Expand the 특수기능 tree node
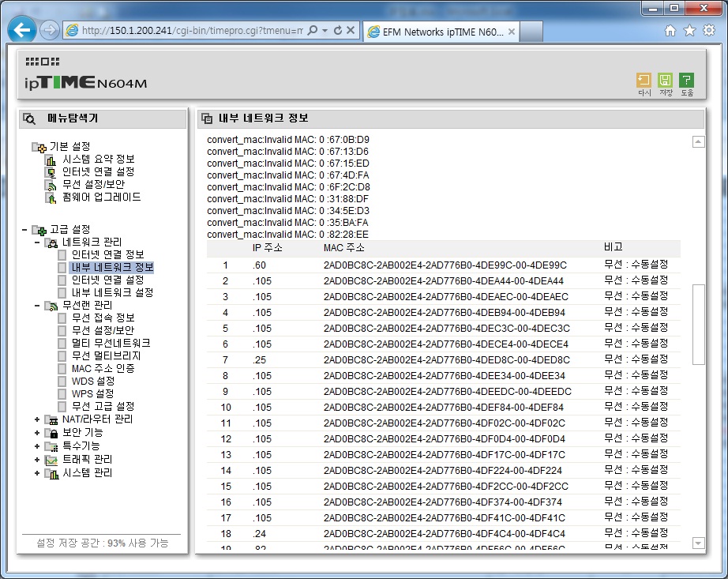 37,446
